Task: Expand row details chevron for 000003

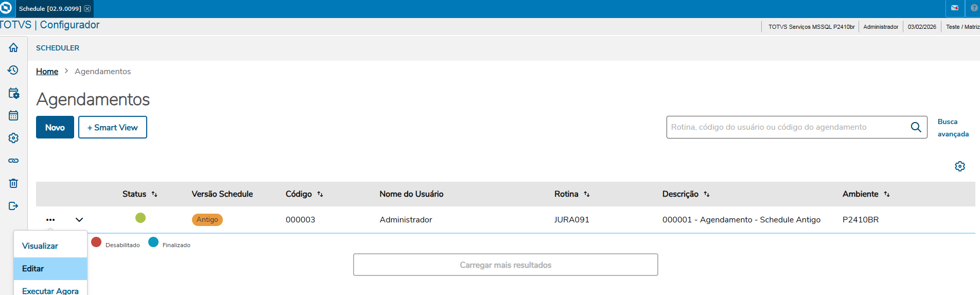Action: point(79,220)
